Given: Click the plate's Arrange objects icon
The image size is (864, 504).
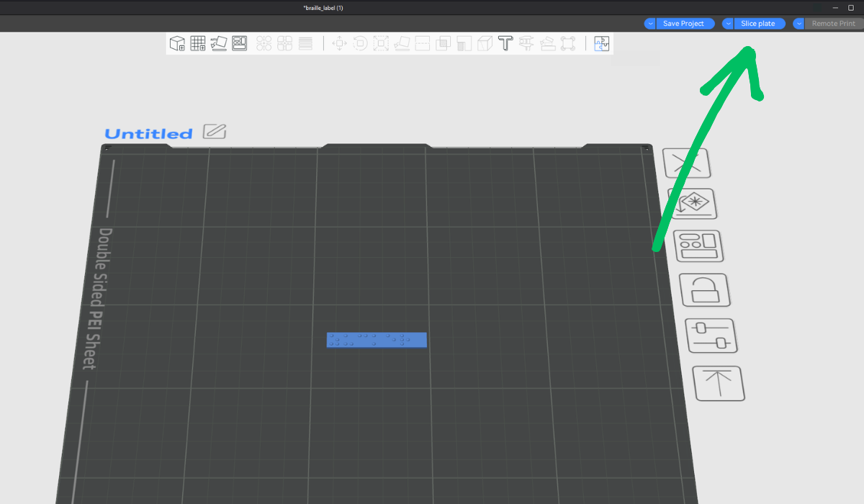Looking at the screenshot, I should click(x=698, y=246).
